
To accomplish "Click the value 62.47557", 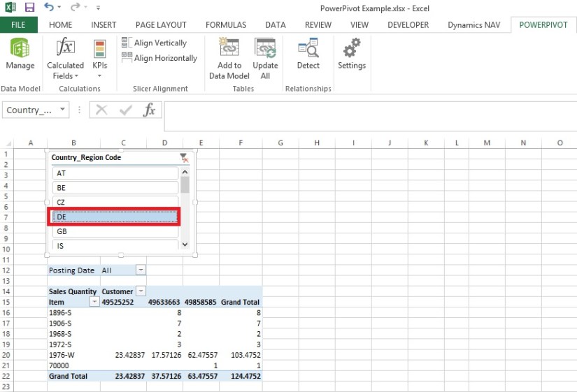I will coord(202,355).
